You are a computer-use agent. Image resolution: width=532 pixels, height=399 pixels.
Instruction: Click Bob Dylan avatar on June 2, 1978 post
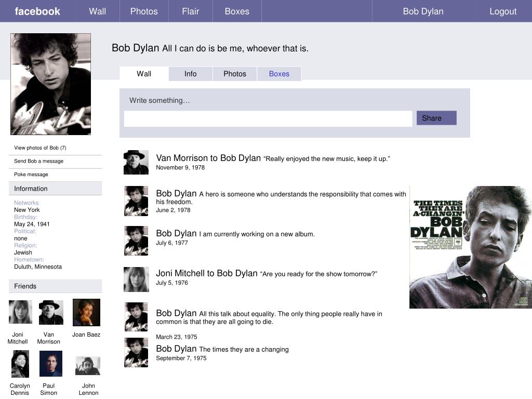136,201
